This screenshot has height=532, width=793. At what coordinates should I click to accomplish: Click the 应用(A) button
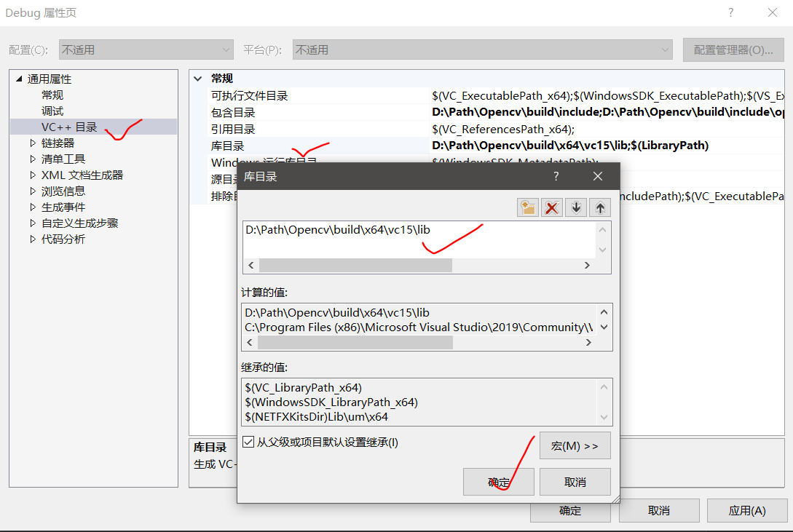coord(747,511)
